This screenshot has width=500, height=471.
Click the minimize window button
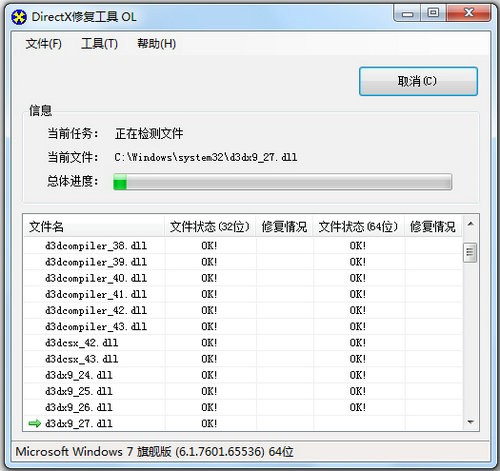pyautogui.click(x=407, y=14)
